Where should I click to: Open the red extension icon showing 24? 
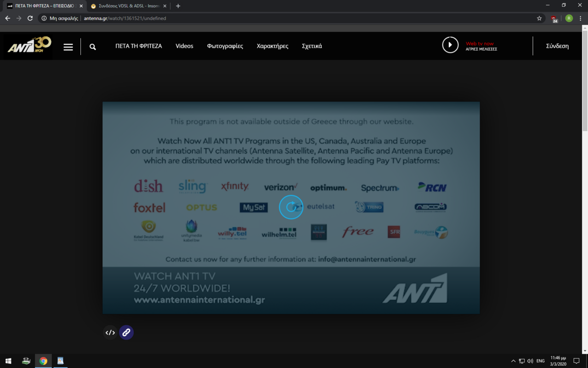point(554,19)
